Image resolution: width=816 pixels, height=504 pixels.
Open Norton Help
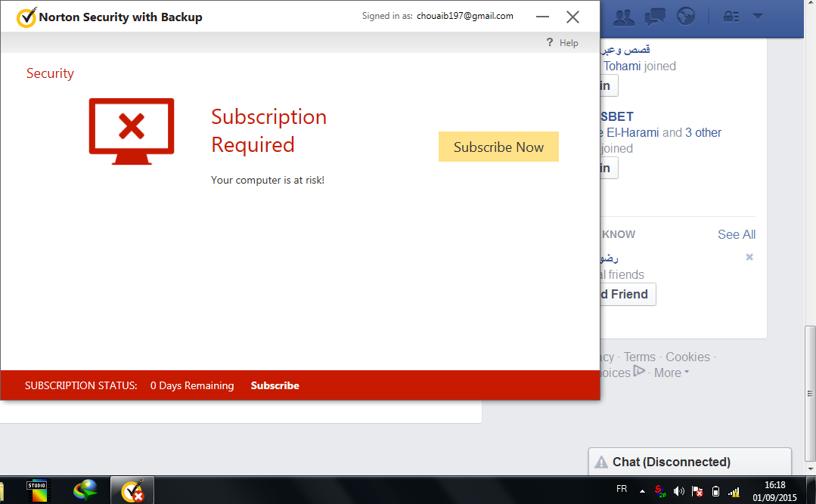coord(563,42)
